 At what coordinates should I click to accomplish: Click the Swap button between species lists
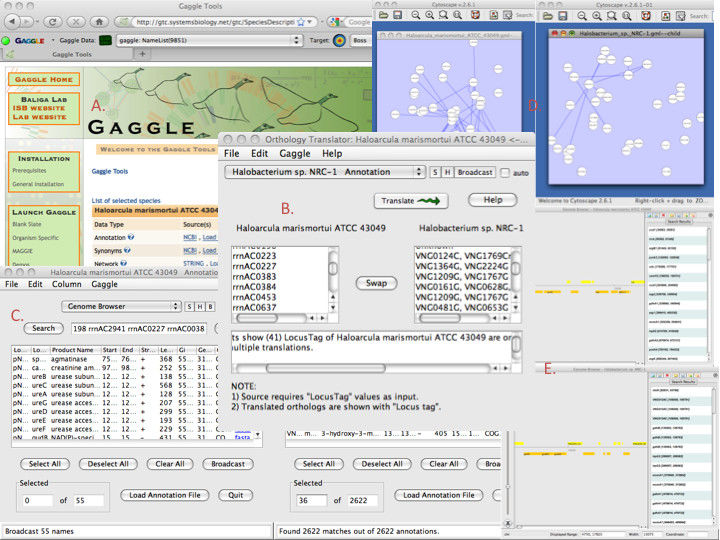pos(377,283)
